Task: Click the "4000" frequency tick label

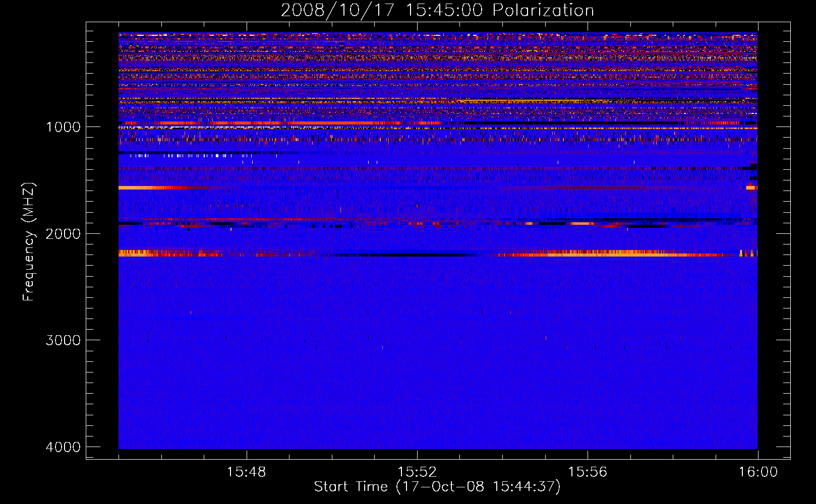Action: point(63,447)
